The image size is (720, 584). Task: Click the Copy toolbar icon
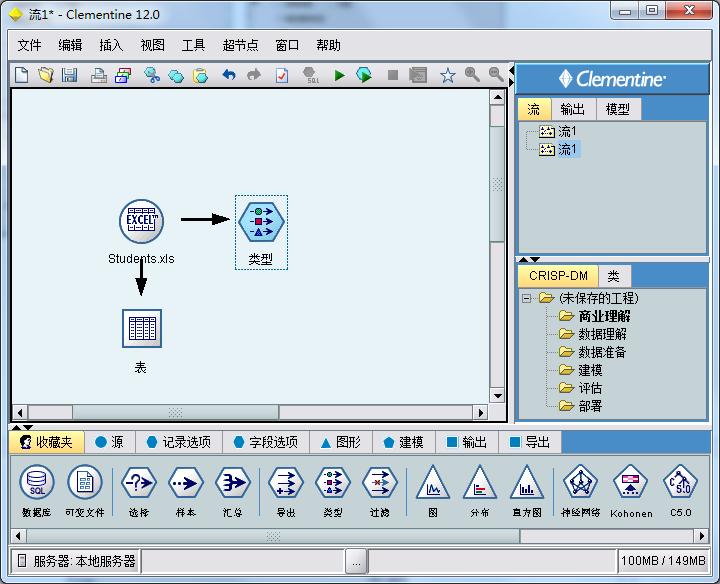pyautogui.click(x=176, y=75)
